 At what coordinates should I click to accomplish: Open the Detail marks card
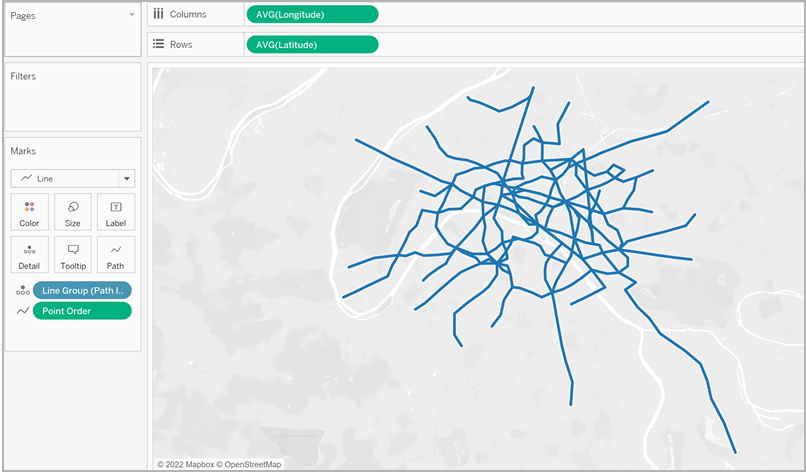pyautogui.click(x=29, y=255)
